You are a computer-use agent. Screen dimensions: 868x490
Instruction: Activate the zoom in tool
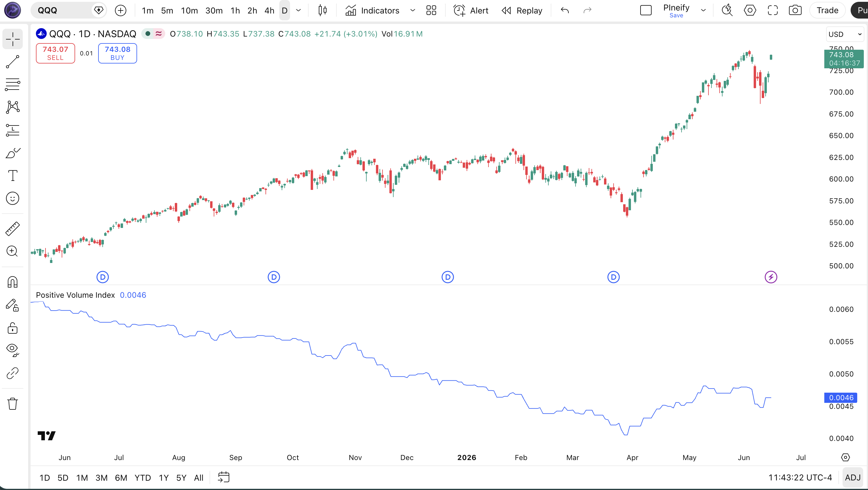13,251
